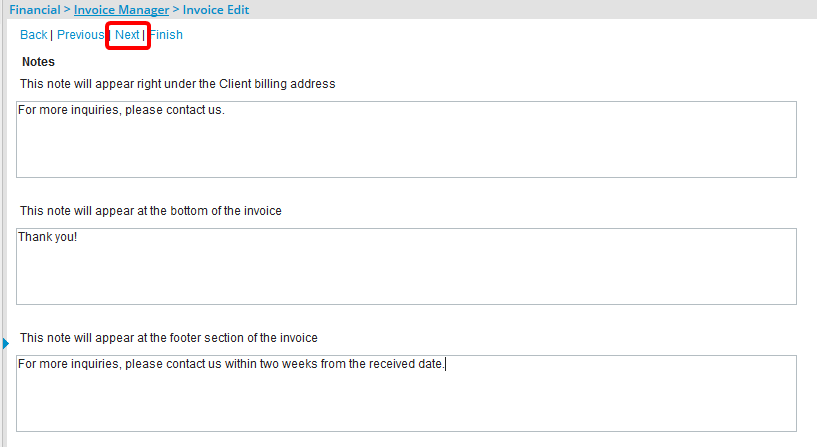Open the Previous invoice step
The height and width of the screenshot is (447, 817).
(x=80, y=35)
